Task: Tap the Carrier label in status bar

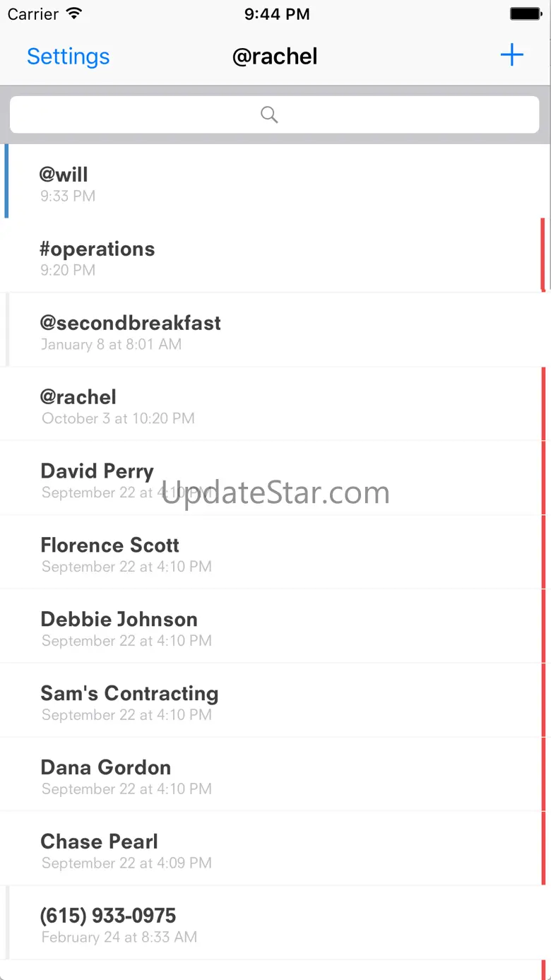Action: coord(32,14)
